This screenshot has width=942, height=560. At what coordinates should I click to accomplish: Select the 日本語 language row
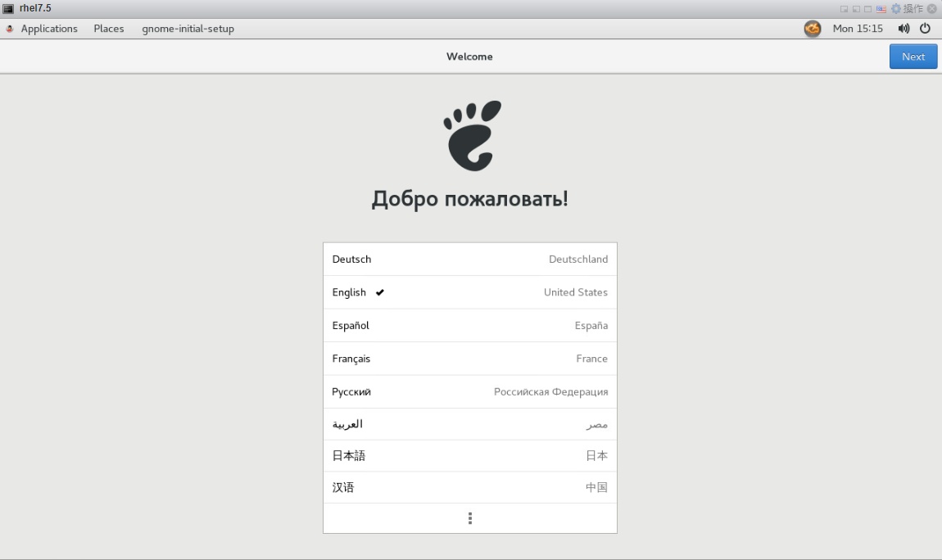(470, 455)
